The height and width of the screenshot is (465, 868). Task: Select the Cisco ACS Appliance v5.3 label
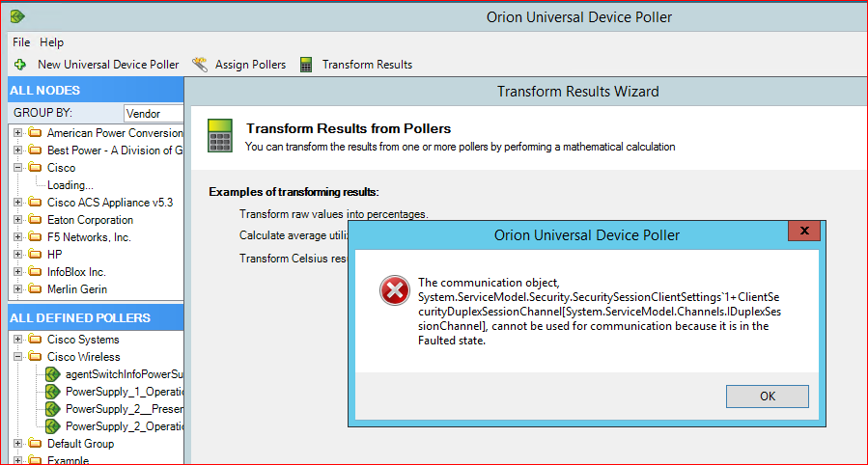(110, 203)
